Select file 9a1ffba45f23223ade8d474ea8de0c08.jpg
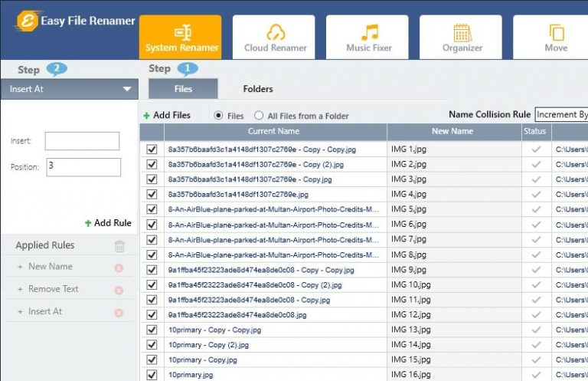Viewport: 588px width, 381px height. 237,315
